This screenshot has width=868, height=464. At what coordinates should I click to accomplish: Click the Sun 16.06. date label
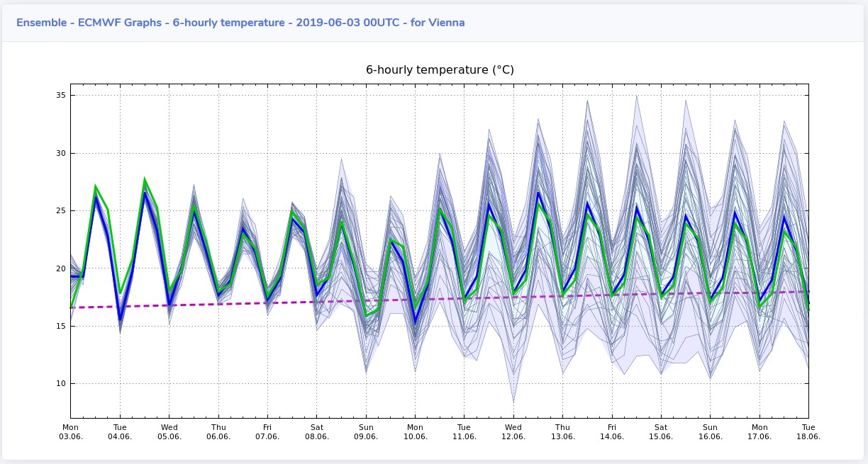coord(710,432)
